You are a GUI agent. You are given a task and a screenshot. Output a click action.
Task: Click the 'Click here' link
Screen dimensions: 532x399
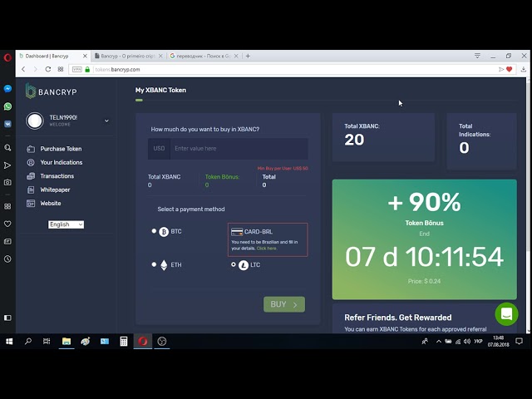tap(267, 249)
